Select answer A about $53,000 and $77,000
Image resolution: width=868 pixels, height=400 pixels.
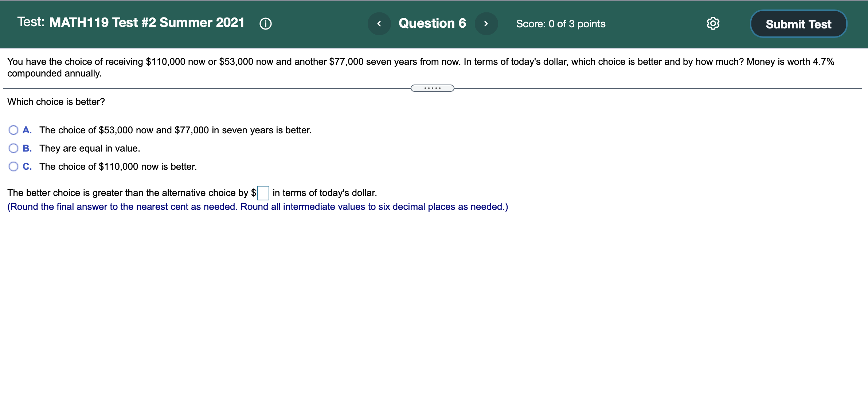[13, 130]
